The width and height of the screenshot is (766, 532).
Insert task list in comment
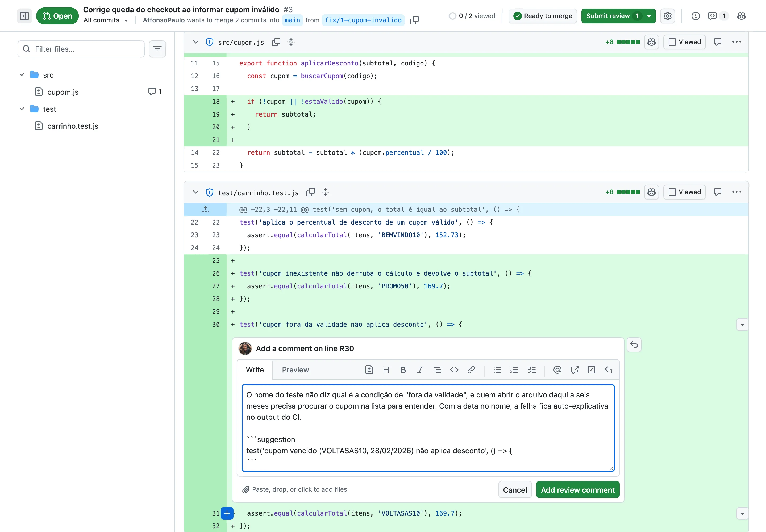[531, 370]
